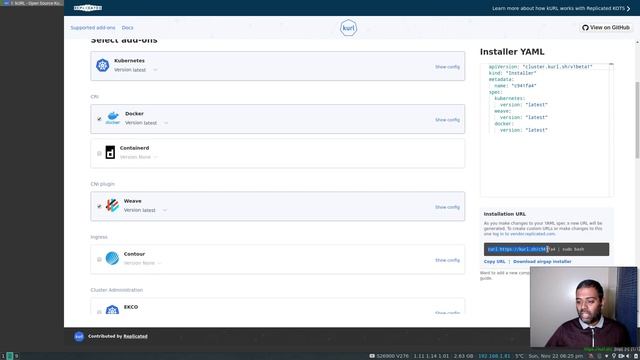Click the IP address in status bar
The image size is (640, 360).
494,356
